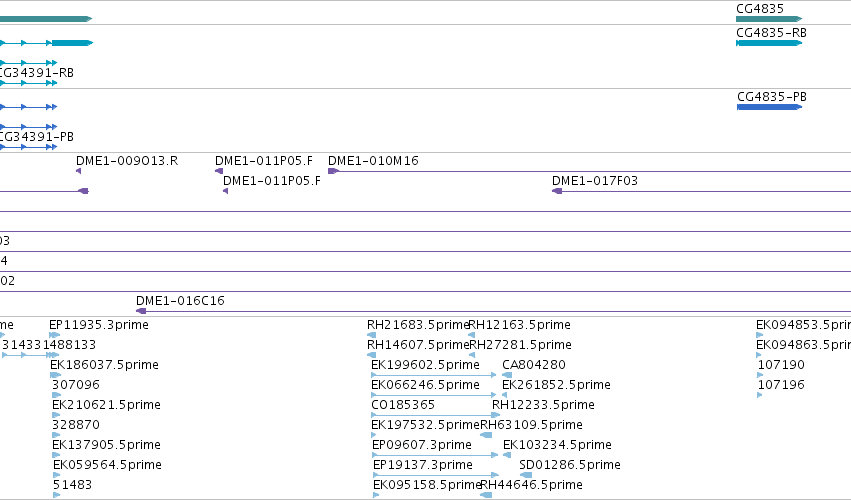Select the EK066246.5prime label
This screenshot has height=500, width=851.
426,385
